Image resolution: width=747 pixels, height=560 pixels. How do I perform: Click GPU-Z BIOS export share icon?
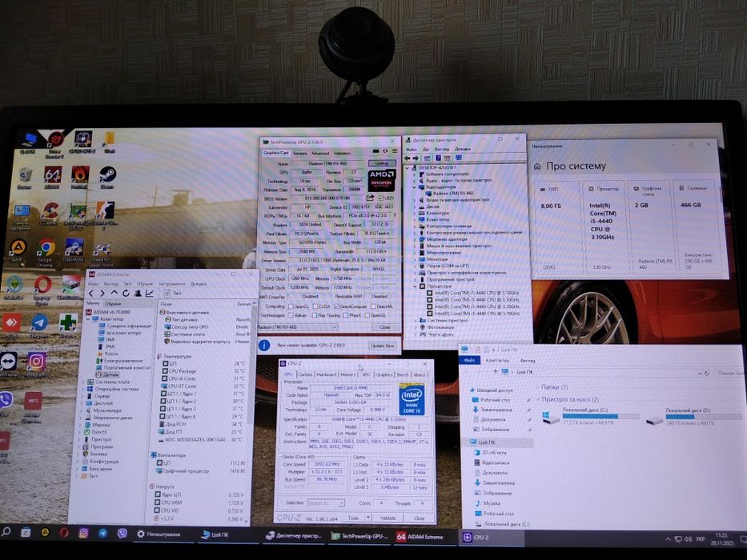click(x=370, y=198)
